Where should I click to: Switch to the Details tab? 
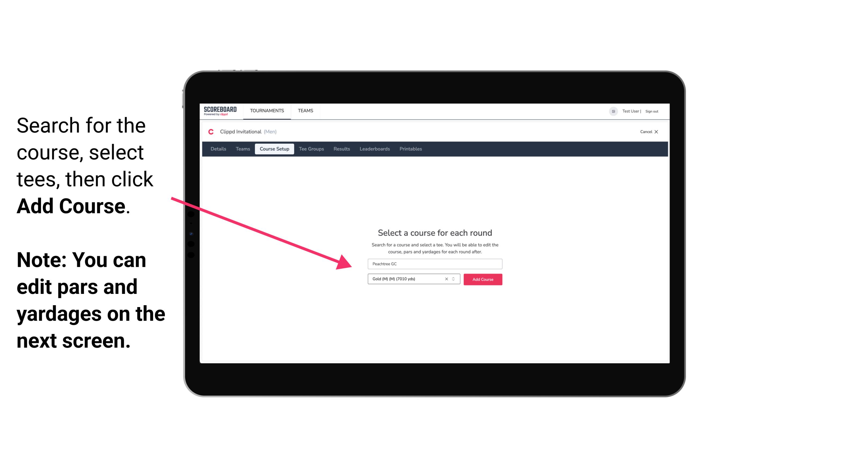click(x=218, y=149)
